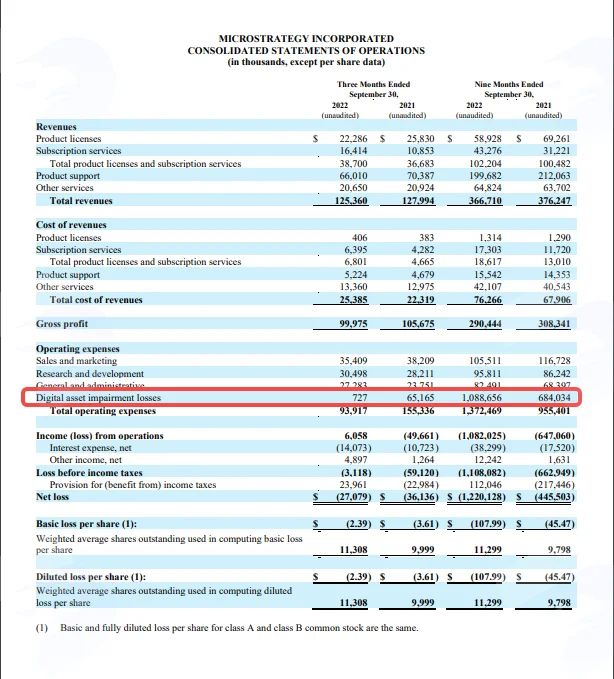Select Other income, net value 4,897
This screenshot has height=679, width=614.
(356, 460)
